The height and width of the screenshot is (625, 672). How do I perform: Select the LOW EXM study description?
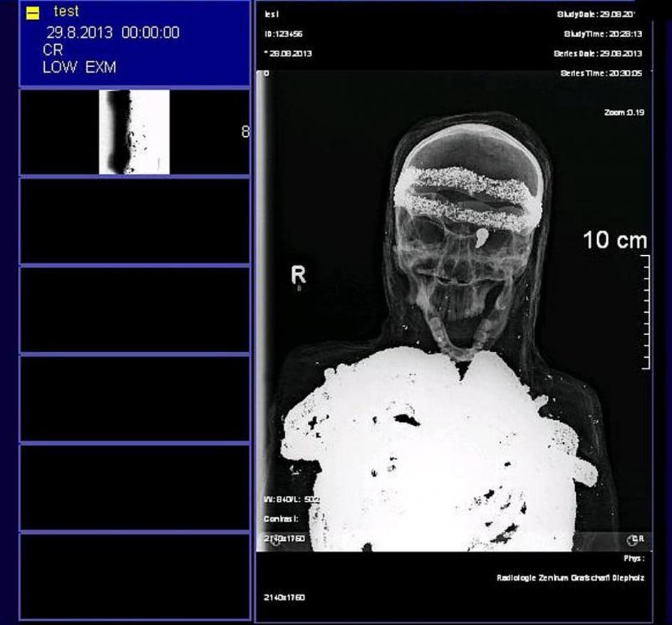click(x=79, y=68)
